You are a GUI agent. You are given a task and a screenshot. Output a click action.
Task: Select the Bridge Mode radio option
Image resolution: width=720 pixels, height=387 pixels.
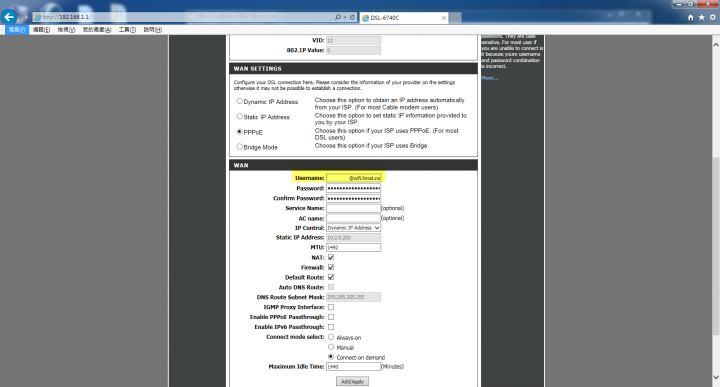point(239,146)
